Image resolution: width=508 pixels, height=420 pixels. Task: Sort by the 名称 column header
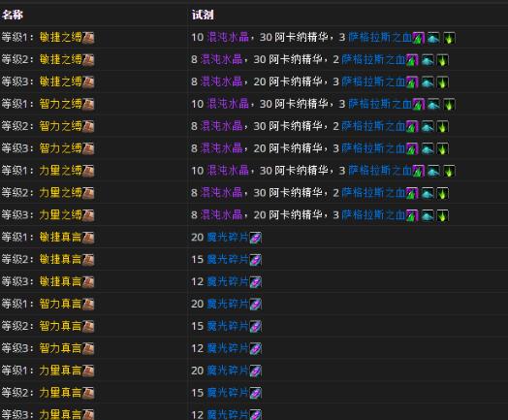[x=13, y=15]
